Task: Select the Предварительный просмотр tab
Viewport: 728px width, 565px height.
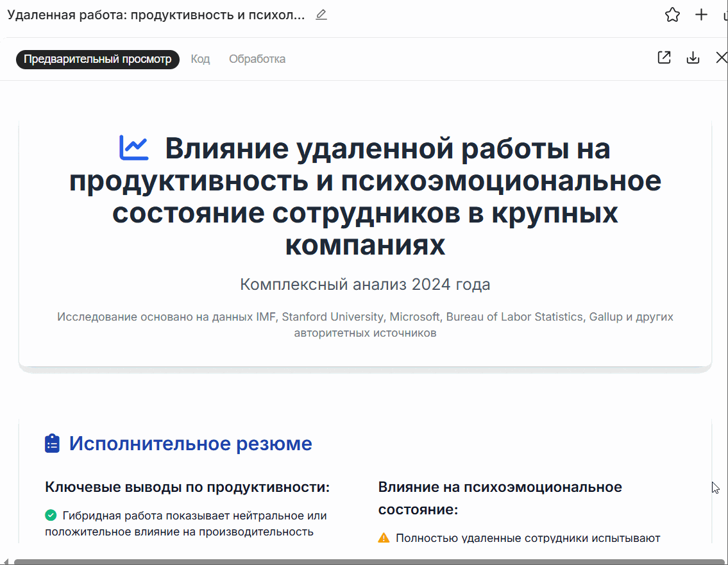Action: click(97, 59)
